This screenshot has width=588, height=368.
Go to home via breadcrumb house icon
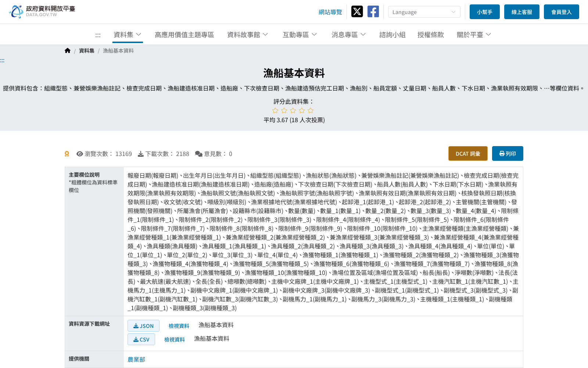click(x=68, y=51)
